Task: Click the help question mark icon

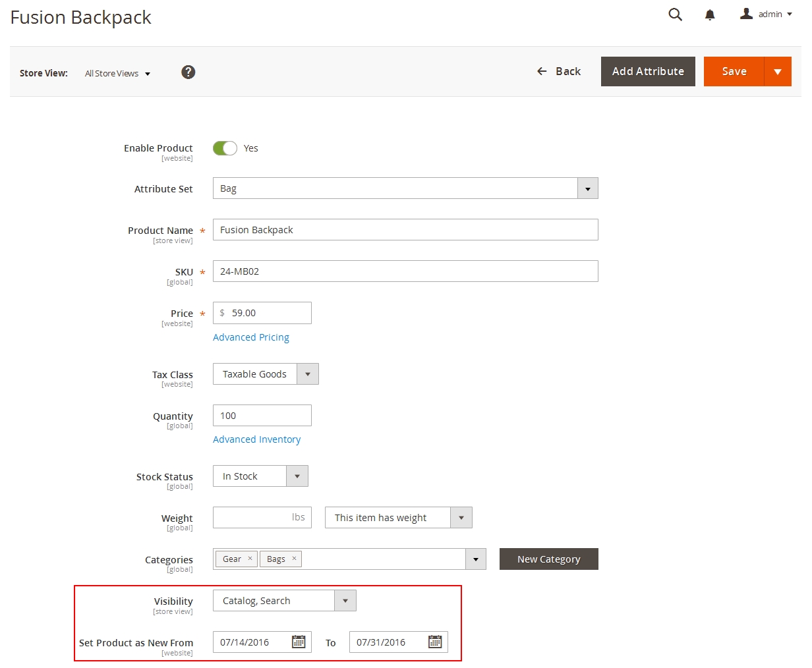Action: (188, 72)
